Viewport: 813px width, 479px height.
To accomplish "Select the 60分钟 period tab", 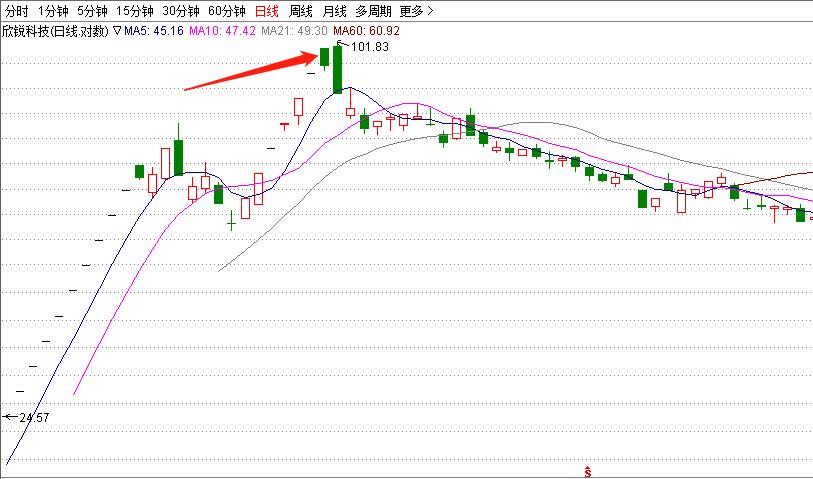I will pyautogui.click(x=227, y=11).
